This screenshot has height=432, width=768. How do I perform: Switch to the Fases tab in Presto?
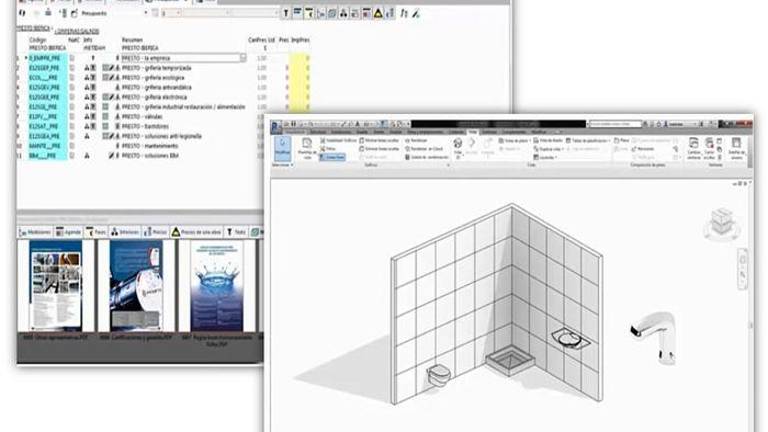(96, 232)
